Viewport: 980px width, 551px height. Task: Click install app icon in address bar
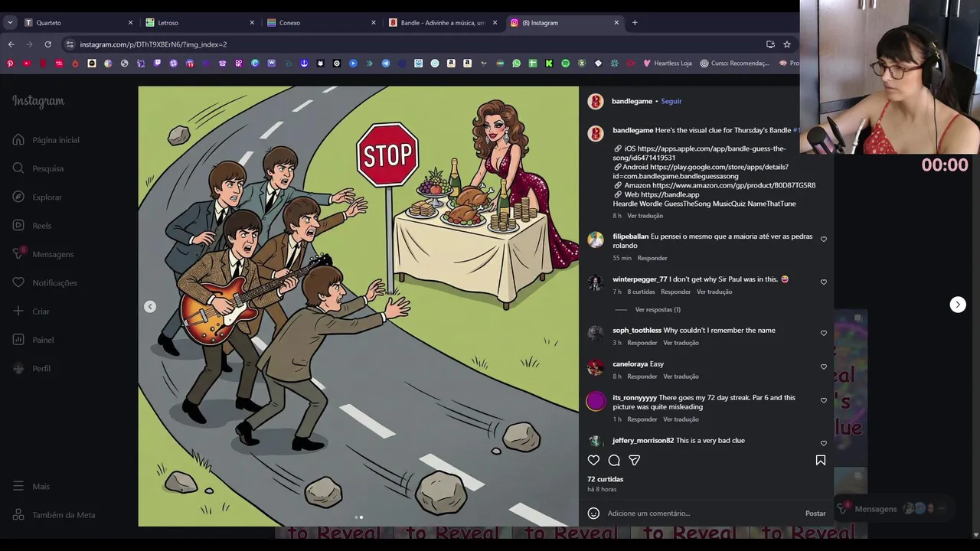click(770, 44)
